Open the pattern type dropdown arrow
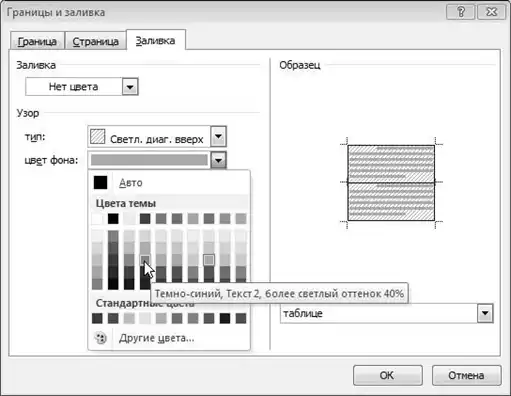 219,136
